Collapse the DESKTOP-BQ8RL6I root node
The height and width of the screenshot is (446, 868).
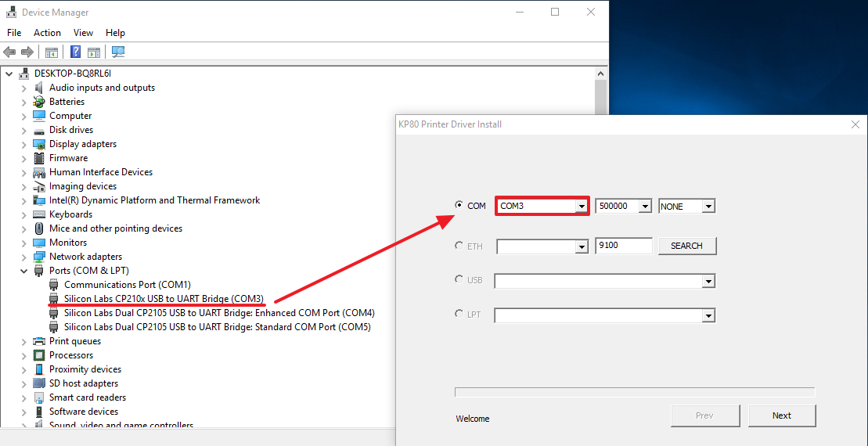coord(9,73)
